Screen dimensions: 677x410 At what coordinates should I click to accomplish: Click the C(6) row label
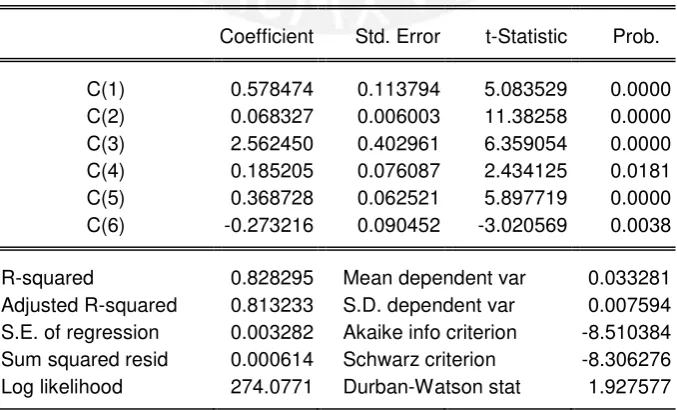coord(105,225)
